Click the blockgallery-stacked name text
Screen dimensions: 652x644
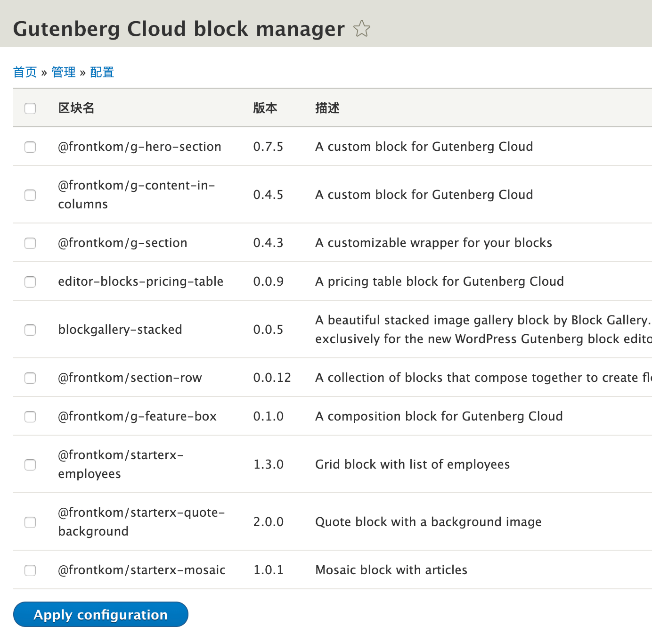tap(120, 330)
